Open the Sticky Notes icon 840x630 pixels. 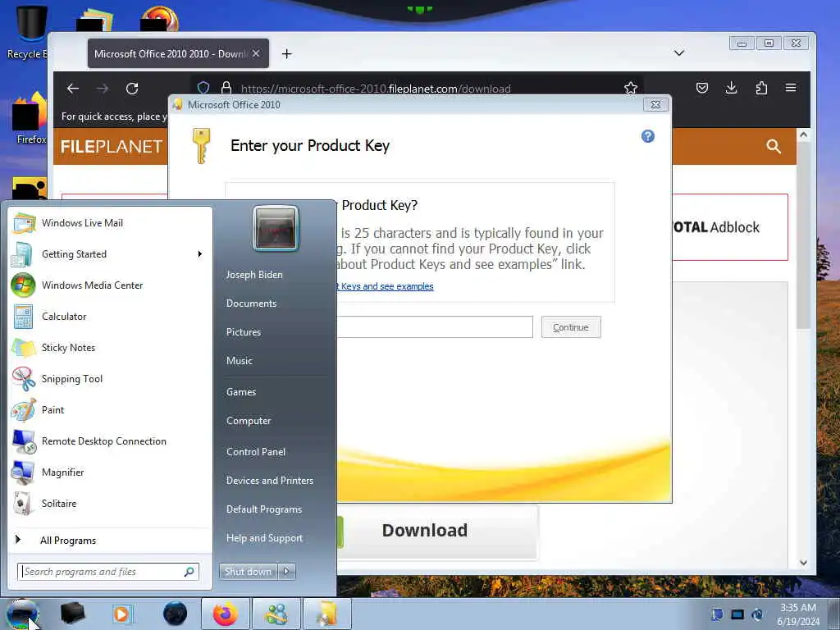tap(23, 348)
